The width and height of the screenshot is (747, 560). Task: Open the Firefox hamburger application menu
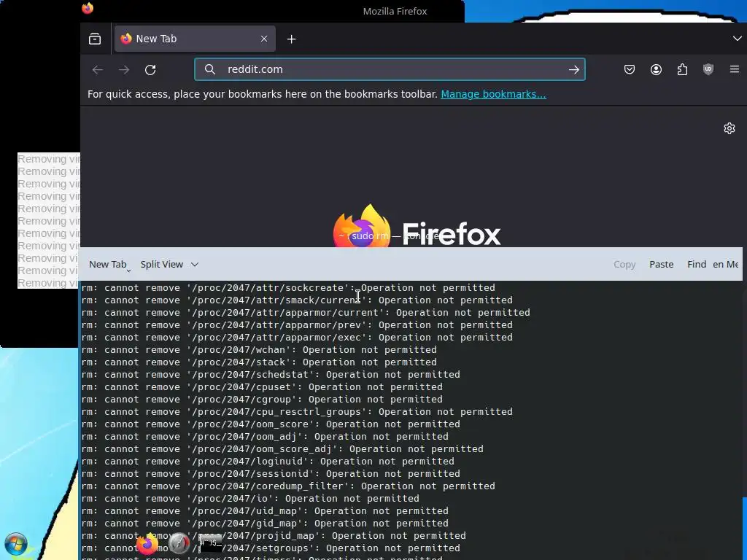click(x=735, y=69)
